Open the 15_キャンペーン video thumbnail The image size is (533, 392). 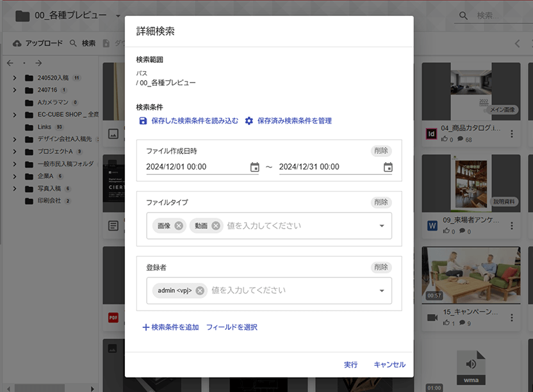[471, 275]
